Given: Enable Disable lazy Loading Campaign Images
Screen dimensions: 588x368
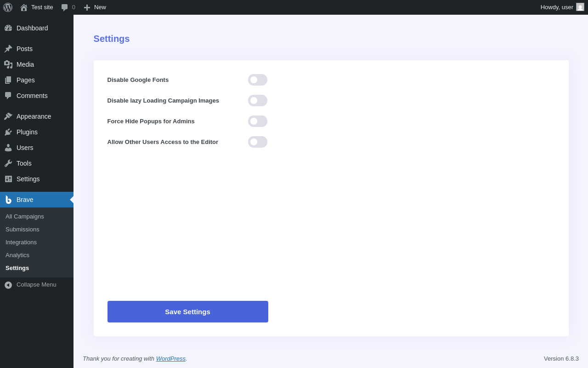Looking at the screenshot, I should click(x=257, y=101).
